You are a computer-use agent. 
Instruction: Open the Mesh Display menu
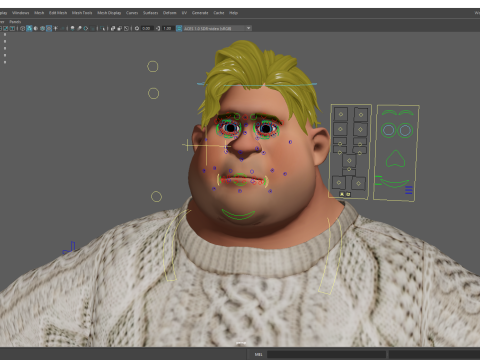[x=109, y=13]
